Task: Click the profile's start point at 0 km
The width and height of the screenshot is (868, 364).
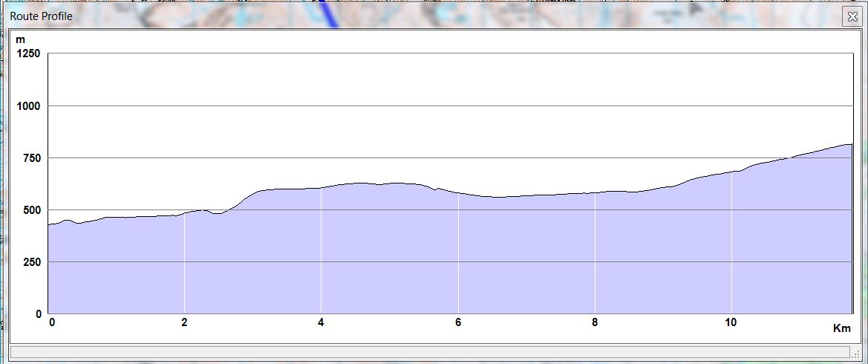Action: [x=49, y=224]
